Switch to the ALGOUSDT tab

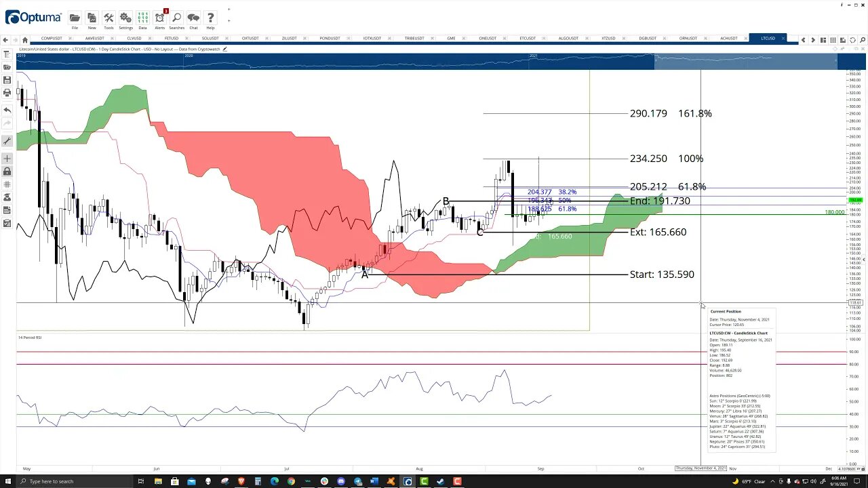click(x=568, y=39)
